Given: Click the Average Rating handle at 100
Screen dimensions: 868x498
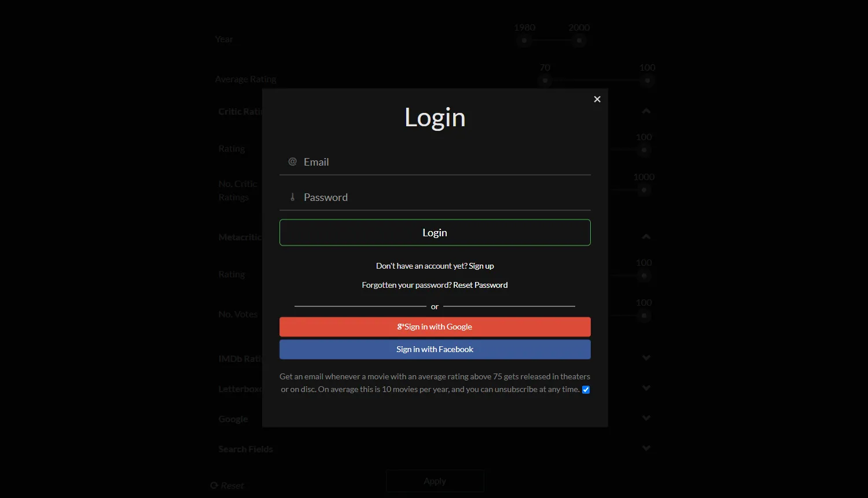Looking at the screenshot, I should coord(648,80).
